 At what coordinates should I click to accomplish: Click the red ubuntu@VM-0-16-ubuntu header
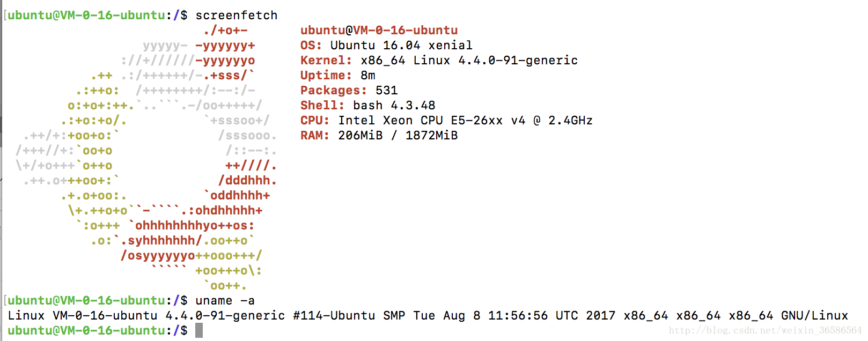coord(379,30)
